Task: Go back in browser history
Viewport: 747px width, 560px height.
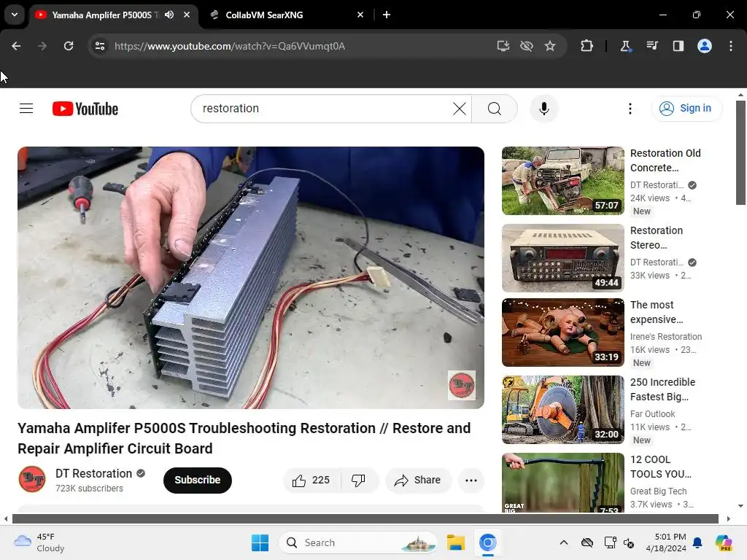Action: pyautogui.click(x=16, y=46)
